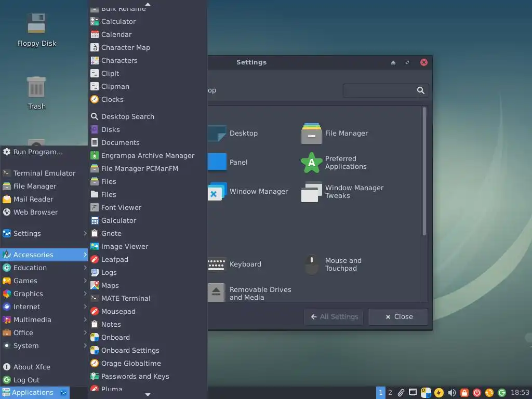Launch Passwords and Keys
Image resolution: width=532 pixels, height=399 pixels.
click(x=148, y=376)
